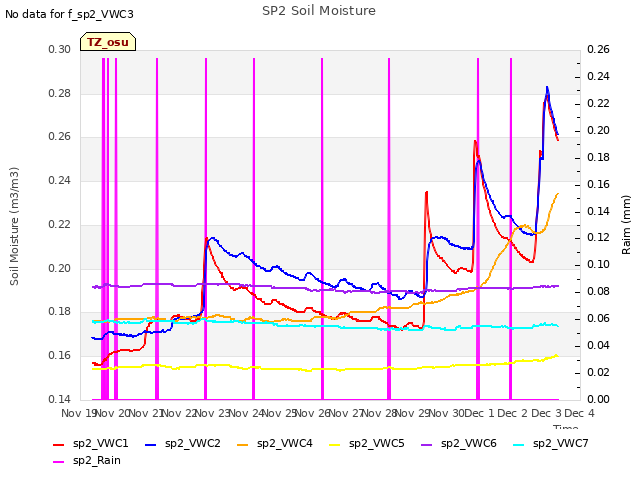
Task: Click the rain bar near Dec 2
Action: (x=511, y=229)
